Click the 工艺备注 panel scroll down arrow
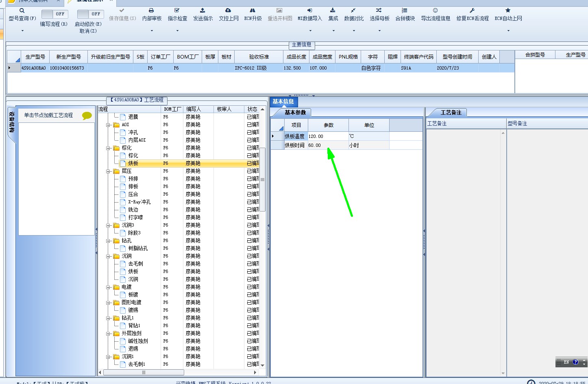Viewport: 588px width, 384px height. coord(503,373)
